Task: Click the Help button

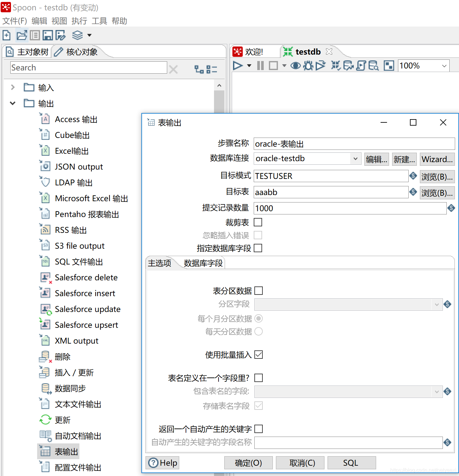Action: click(x=163, y=463)
